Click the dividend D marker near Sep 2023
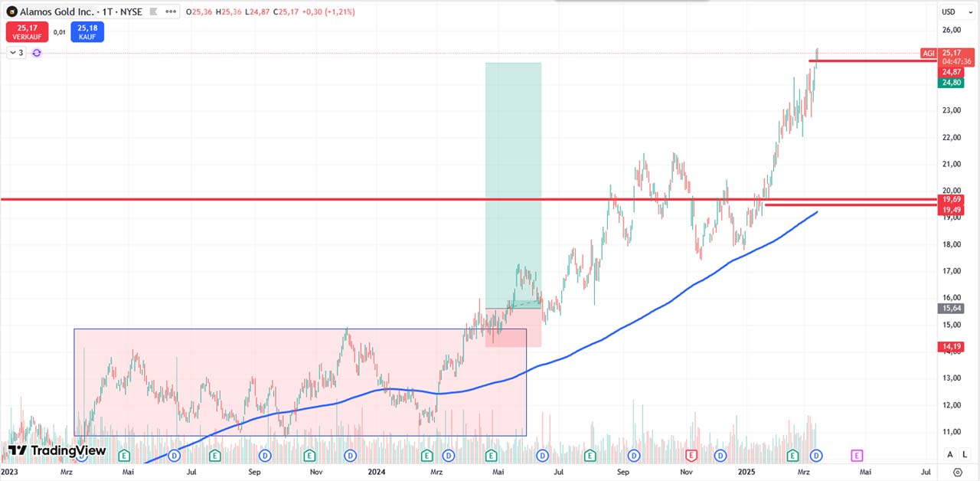Image resolution: width=980 pixels, height=481 pixels. click(265, 455)
